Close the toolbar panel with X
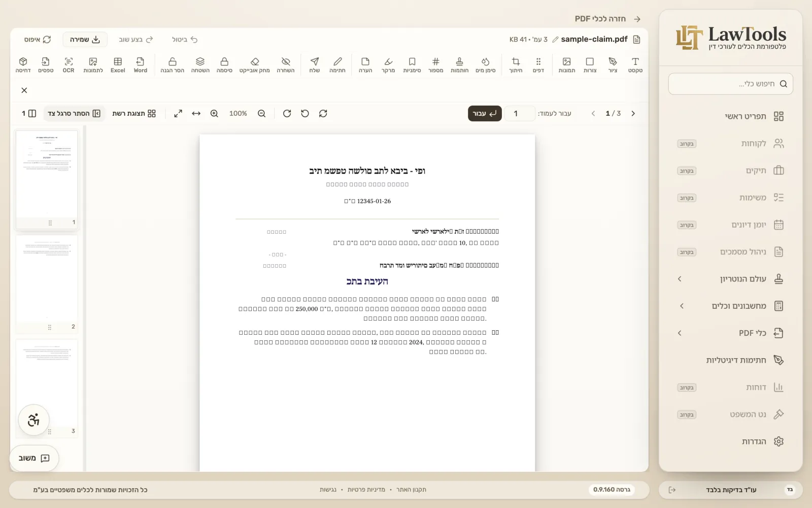The width and height of the screenshot is (812, 508). (x=24, y=90)
